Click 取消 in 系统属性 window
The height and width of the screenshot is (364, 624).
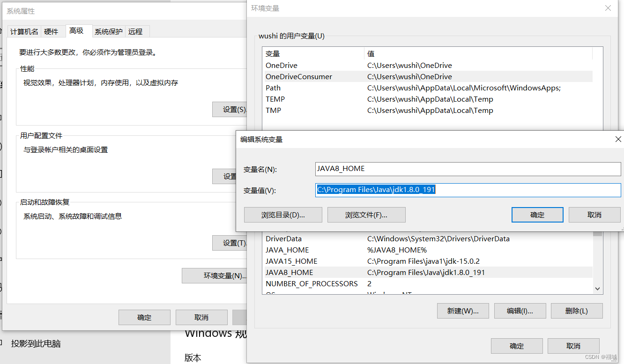[x=201, y=317]
